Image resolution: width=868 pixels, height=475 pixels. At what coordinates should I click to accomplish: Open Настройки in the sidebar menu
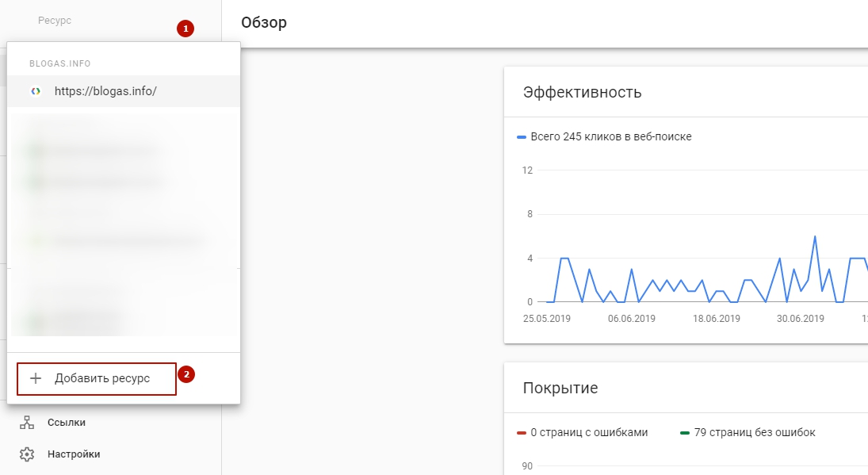click(74, 454)
